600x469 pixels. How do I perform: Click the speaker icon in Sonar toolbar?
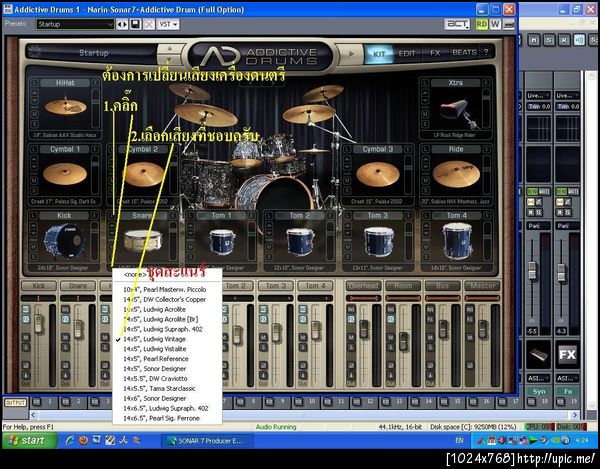pyautogui.click(x=579, y=40)
